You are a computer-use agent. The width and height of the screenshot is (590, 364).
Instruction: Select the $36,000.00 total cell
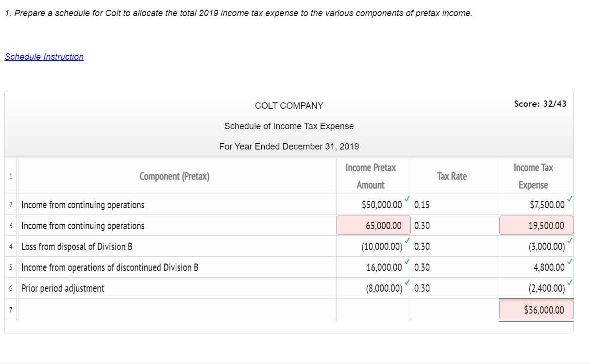coord(536,309)
